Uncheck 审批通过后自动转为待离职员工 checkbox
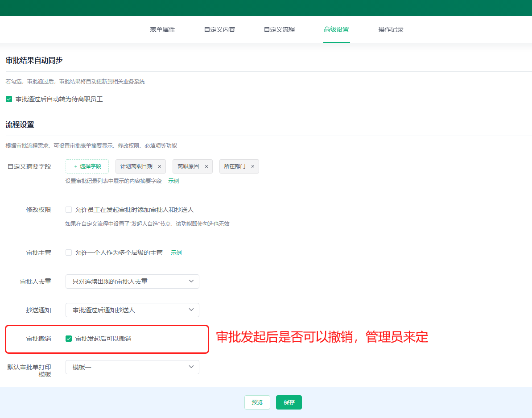The height and width of the screenshot is (418, 532). point(9,99)
